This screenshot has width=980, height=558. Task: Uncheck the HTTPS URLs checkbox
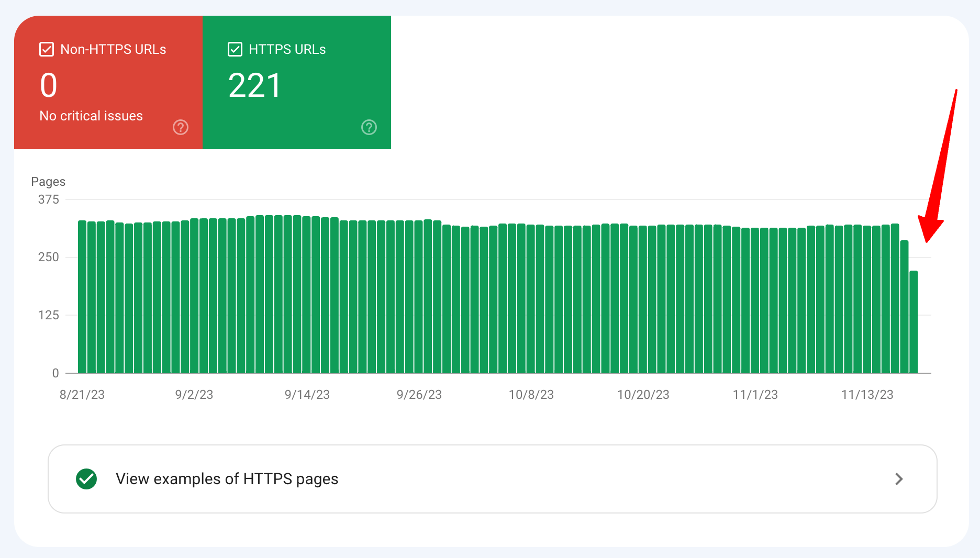click(x=235, y=50)
